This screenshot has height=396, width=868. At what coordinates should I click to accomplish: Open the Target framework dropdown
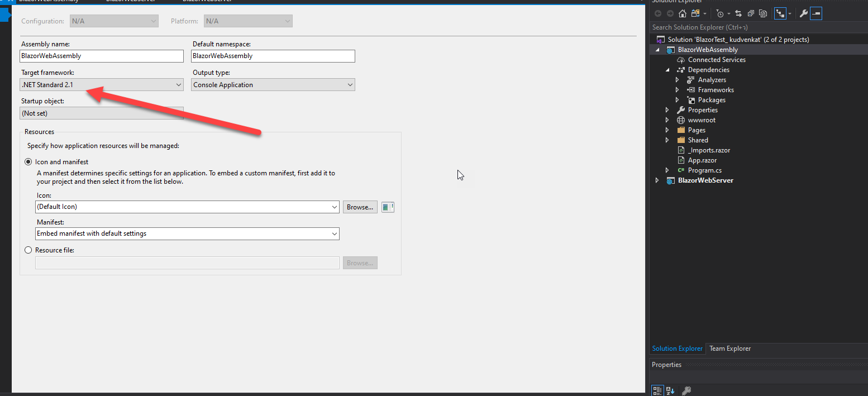(178, 84)
